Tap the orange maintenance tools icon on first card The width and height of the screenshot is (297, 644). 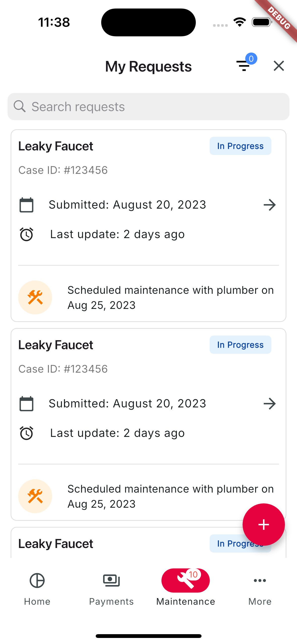[x=35, y=297]
